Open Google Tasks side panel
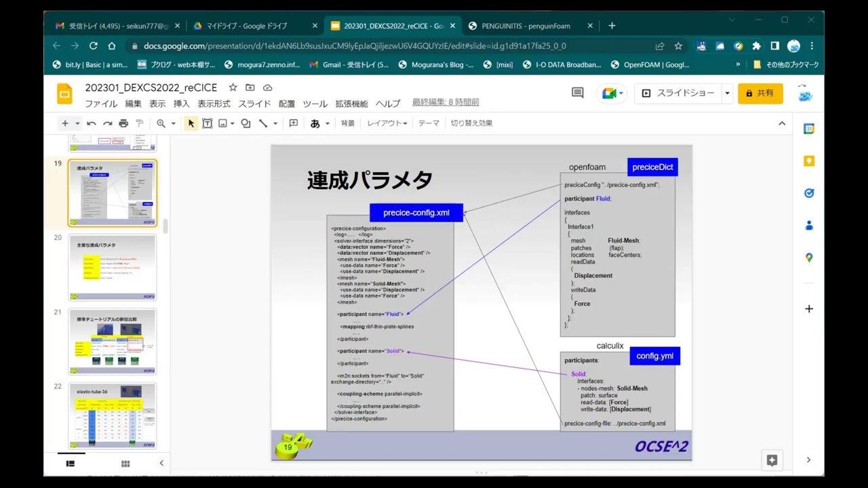The image size is (868, 488). [809, 193]
